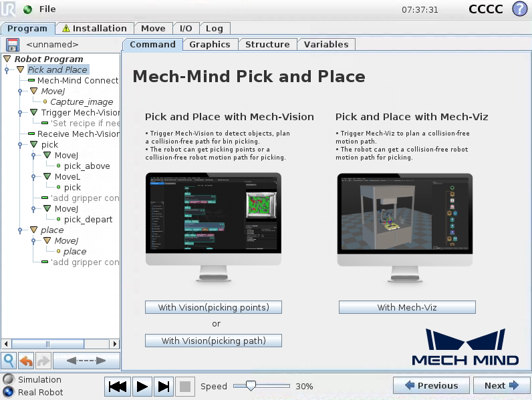Click the Next navigation button

click(x=501, y=385)
